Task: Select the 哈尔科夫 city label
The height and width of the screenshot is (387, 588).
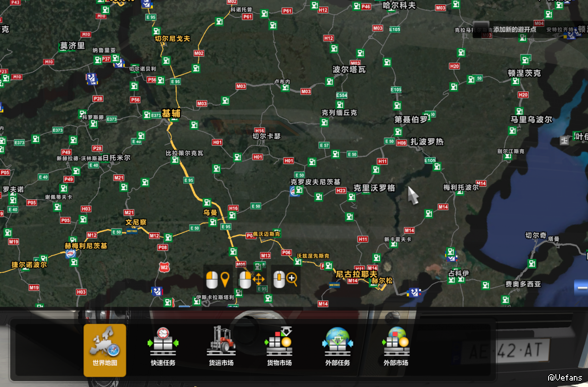Action: (399, 5)
